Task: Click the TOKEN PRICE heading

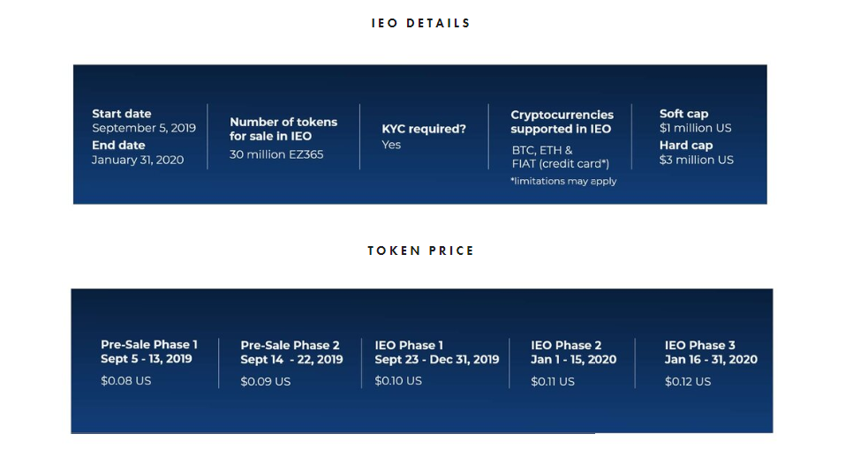Action: click(420, 251)
